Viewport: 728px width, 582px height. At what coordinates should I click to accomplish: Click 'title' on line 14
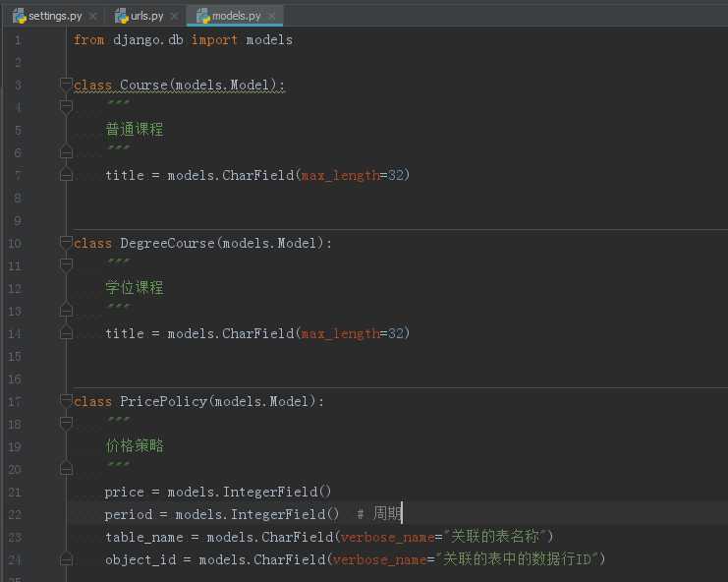[x=125, y=333]
